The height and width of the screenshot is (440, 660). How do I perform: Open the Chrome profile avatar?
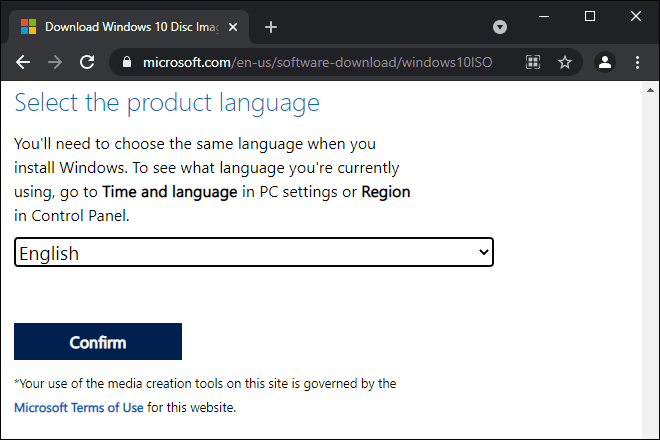point(605,62)
